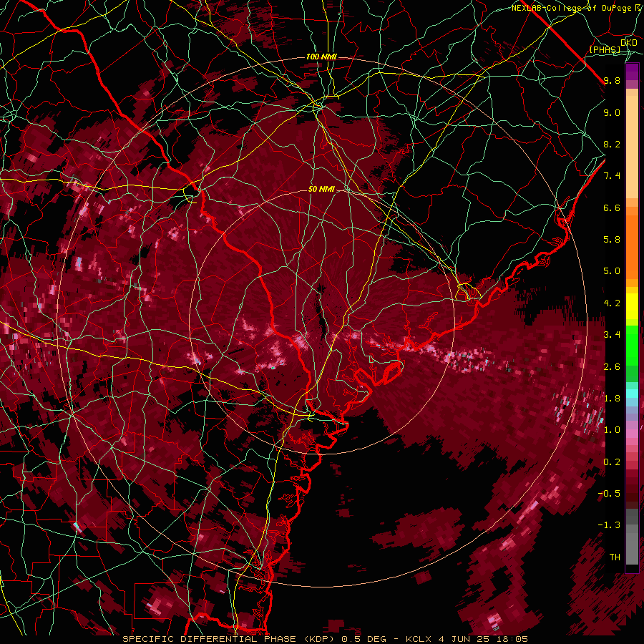Click the 5.8 legend value
Viewport: 644px width, 644px height.
(612, 240)
